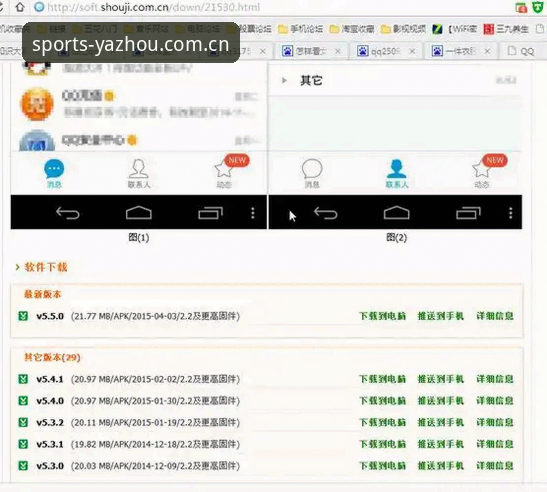Tap the Android home button in figure (2)

(397, 213)
